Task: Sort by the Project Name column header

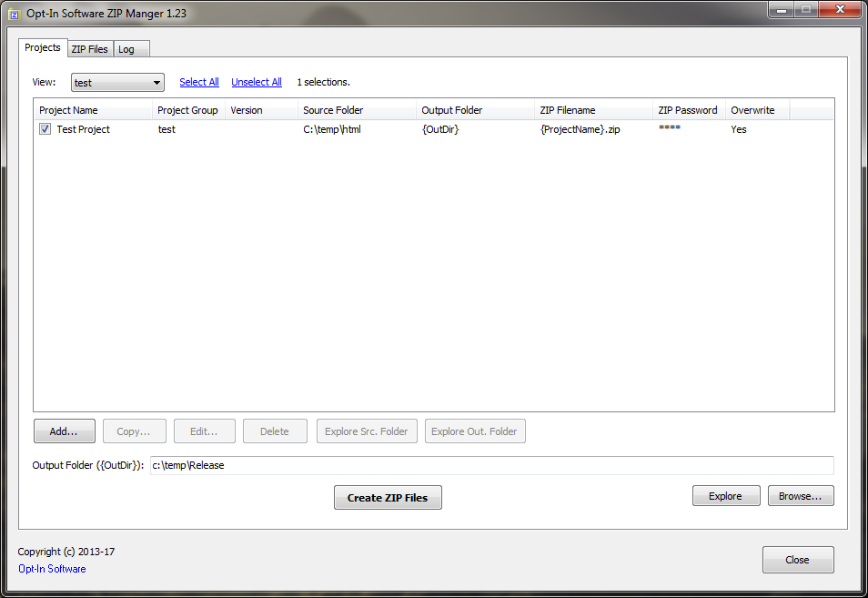Action: tap(92, 110)
